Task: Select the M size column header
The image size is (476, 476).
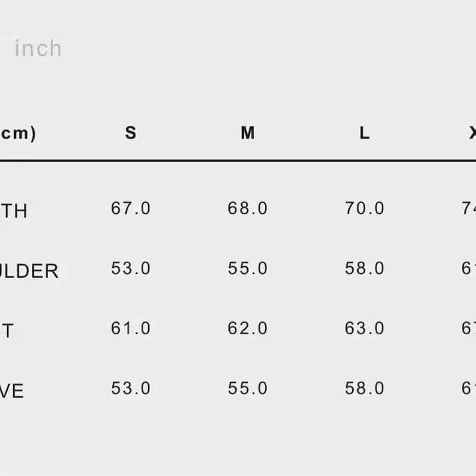Action: 248,133
